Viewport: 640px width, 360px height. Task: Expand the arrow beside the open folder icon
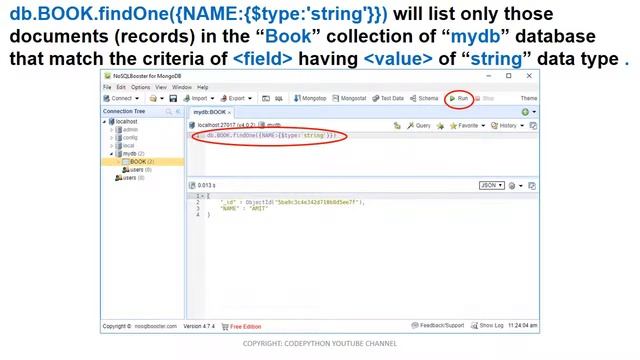coord(162,98)
